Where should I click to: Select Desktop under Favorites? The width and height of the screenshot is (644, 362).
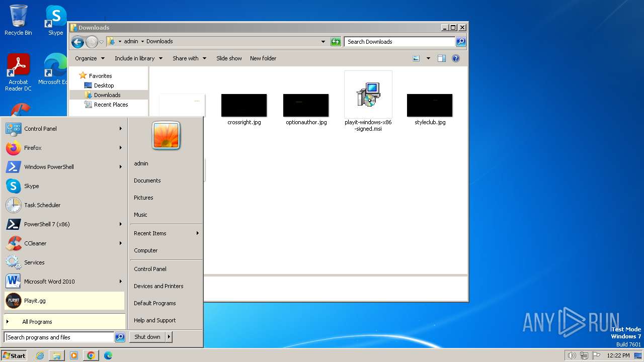click(104, 85)
